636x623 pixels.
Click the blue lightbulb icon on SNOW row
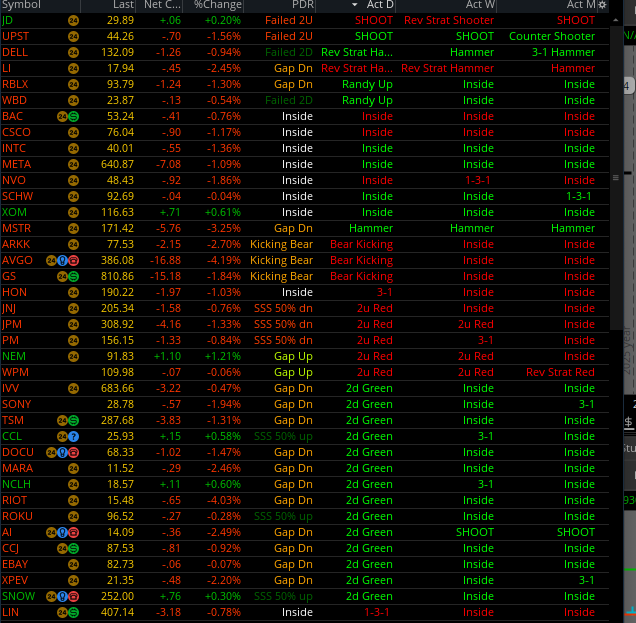[62, 597]
